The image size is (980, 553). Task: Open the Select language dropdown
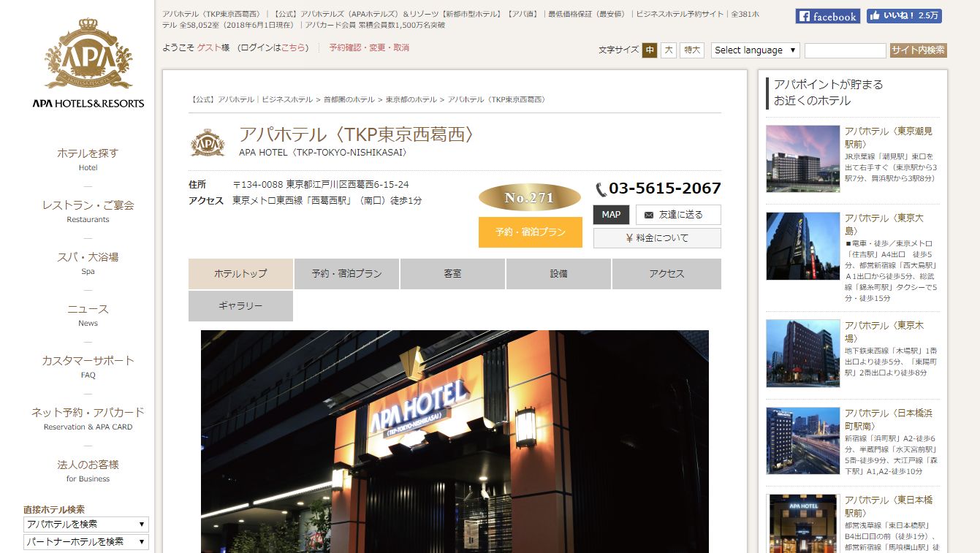756,50
